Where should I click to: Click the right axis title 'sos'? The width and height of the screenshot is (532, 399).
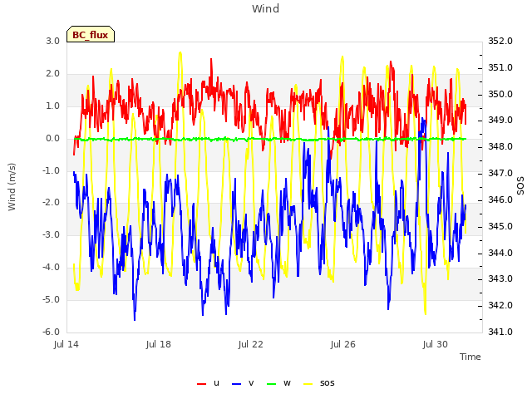pyautogui.click(x=520, y=186)
